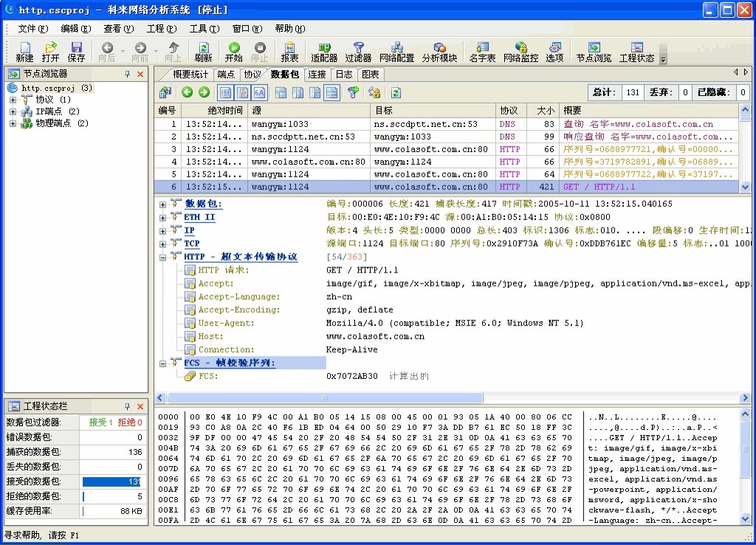Select the User-Agent field row
756x545 pixels.
383,323
